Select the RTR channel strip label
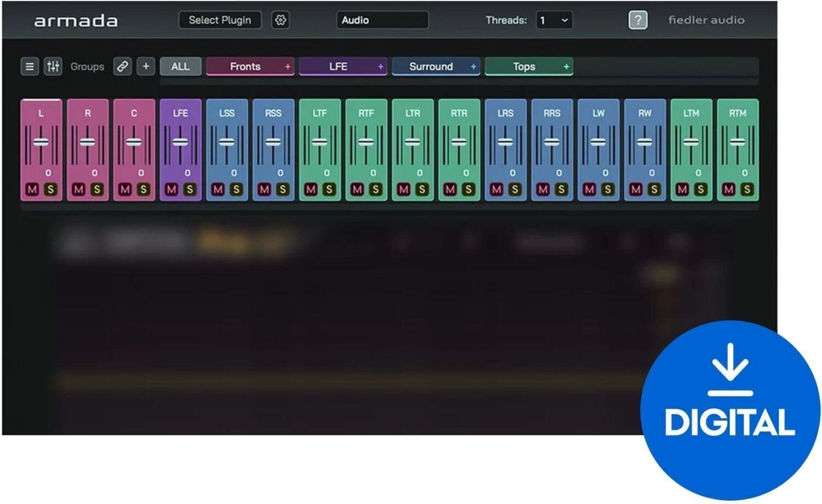Image resolution: width=822 pixels, height=504 pixels. pyautogui.click(x=459, y=113)
